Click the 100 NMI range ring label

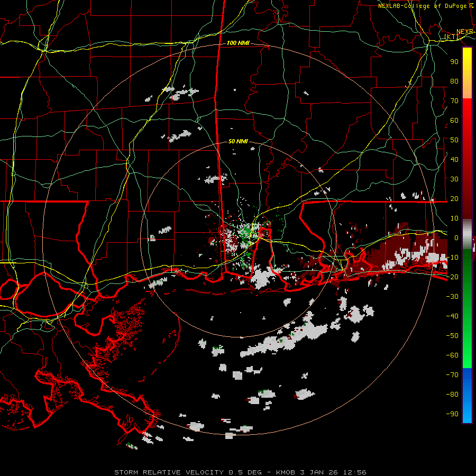coord(238,43)
